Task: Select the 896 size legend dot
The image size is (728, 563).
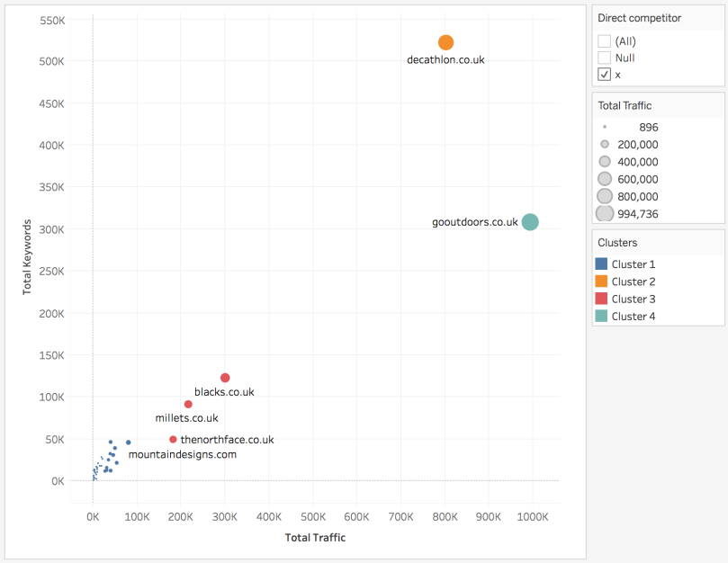Action: tap(605, 127)
